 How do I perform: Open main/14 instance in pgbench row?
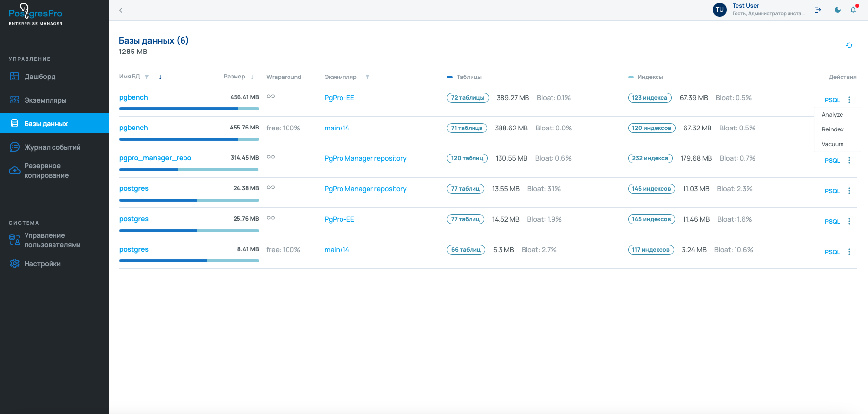[x=337, y=128]
